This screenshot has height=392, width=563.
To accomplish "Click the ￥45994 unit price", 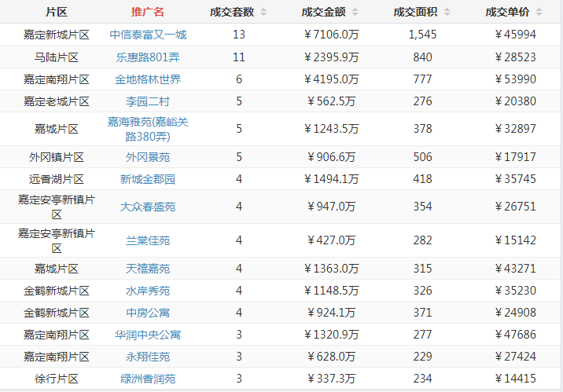I will click(515, 35).
